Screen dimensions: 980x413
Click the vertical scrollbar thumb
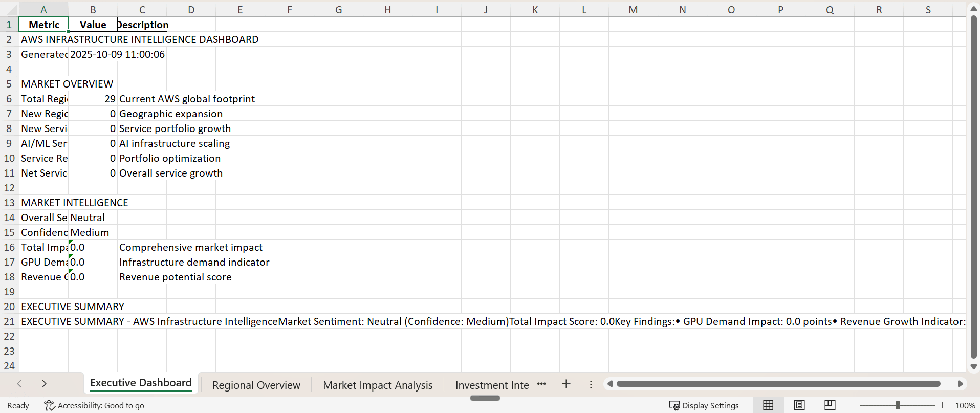pos(974,187)
